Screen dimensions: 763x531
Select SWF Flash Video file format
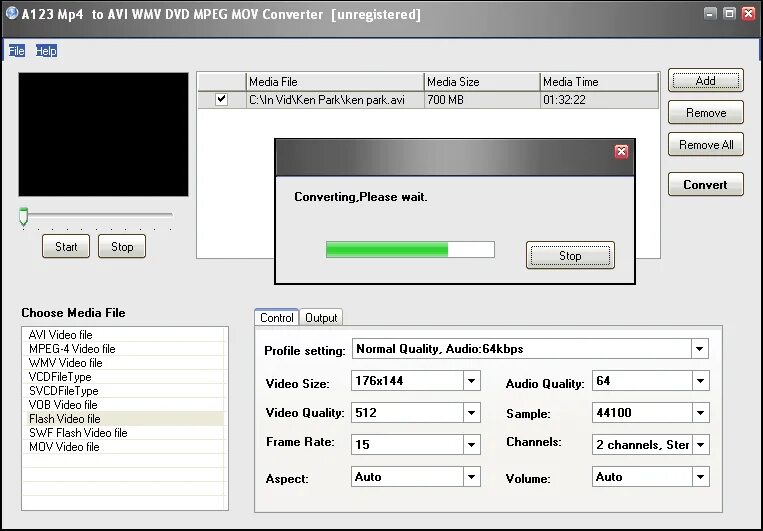coord(123,433)
